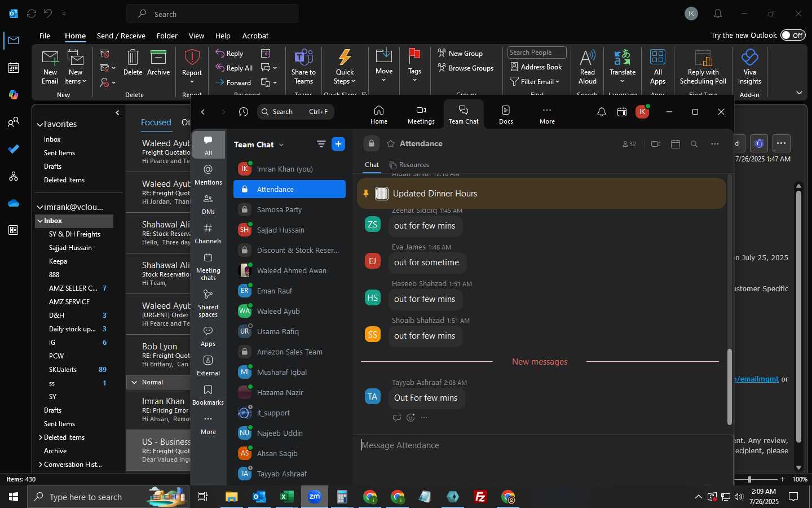Click Forward in Outlook ribbon
The width and height of the screenshot is (812, 508).
(233, 83)
